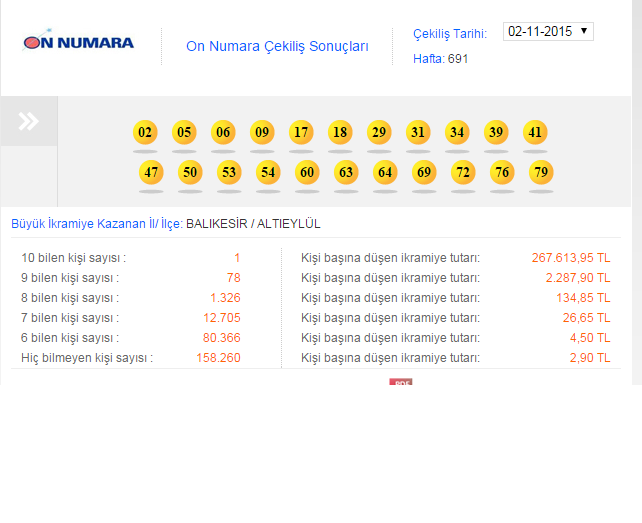This screenshot has height=523, width=642.
Task: Click the yellow ball numbered 34
Action: tap(457, 132)
